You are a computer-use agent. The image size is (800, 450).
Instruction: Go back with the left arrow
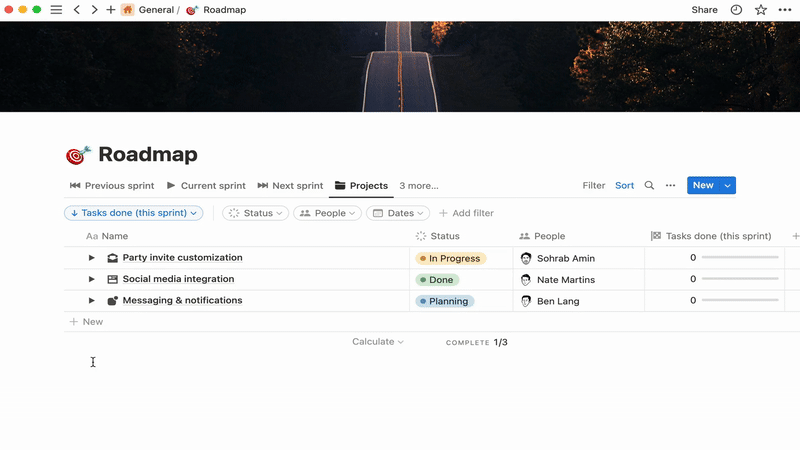tap(77, 10)
